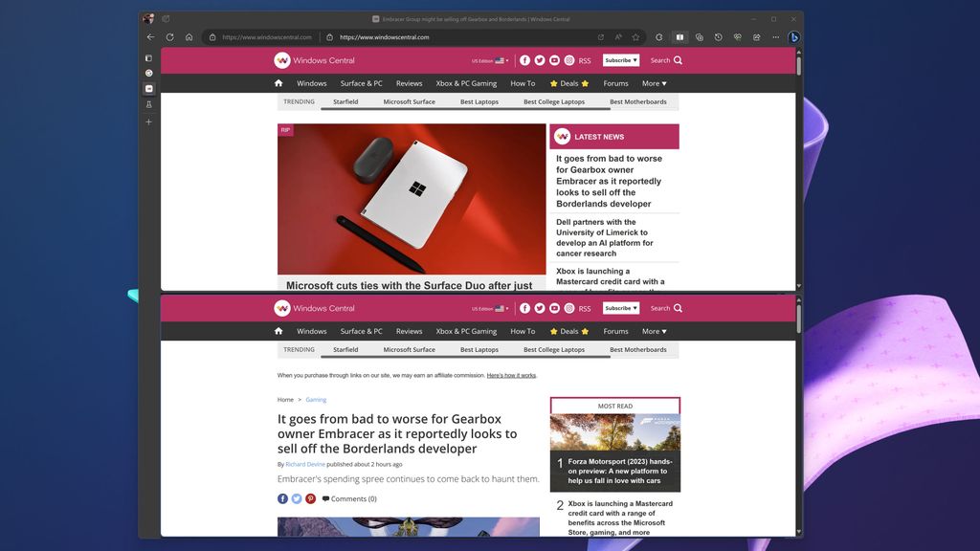Add this page to favorites
The width and height of the screenshot is (980, 551).
(635, 36)
